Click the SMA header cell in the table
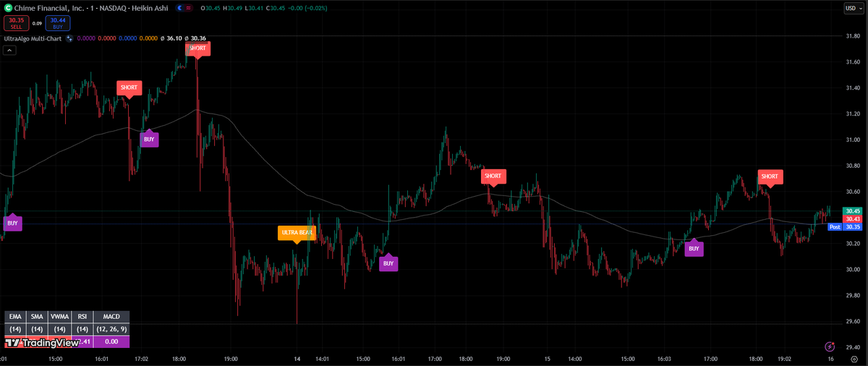This screenshot has width=868, height=366. tap(37, 317)
